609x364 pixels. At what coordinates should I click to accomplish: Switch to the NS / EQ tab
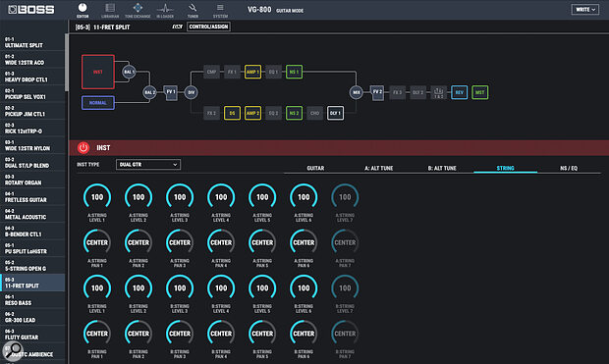pos(569,168)
